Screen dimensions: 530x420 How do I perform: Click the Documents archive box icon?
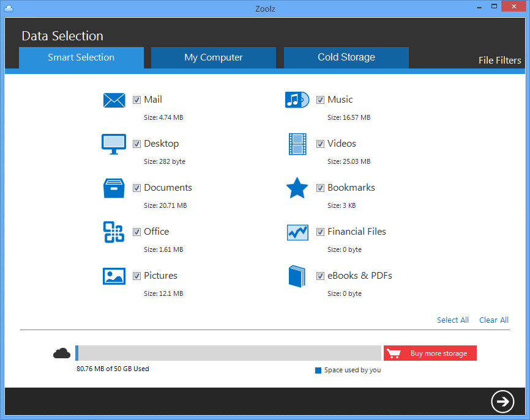[114, 188]
